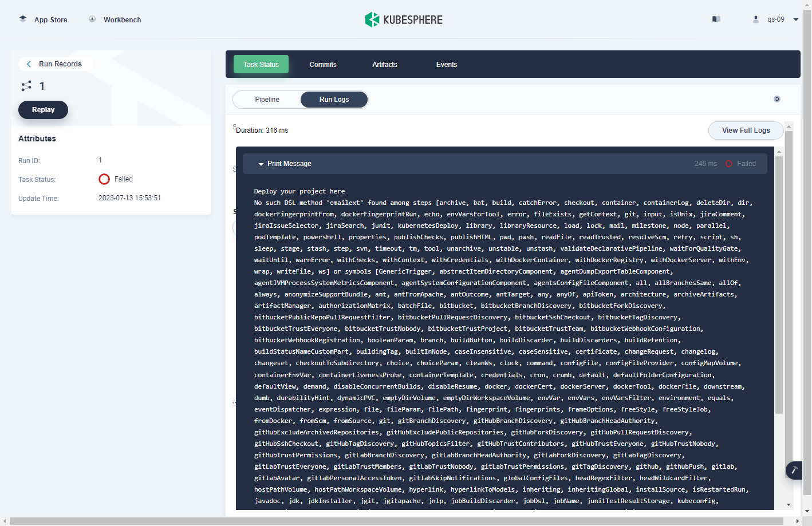The height and width of the screenshot is (526, 812).
Task: Open the qs-09 account dropdown
Action: (x=796, y=19)
